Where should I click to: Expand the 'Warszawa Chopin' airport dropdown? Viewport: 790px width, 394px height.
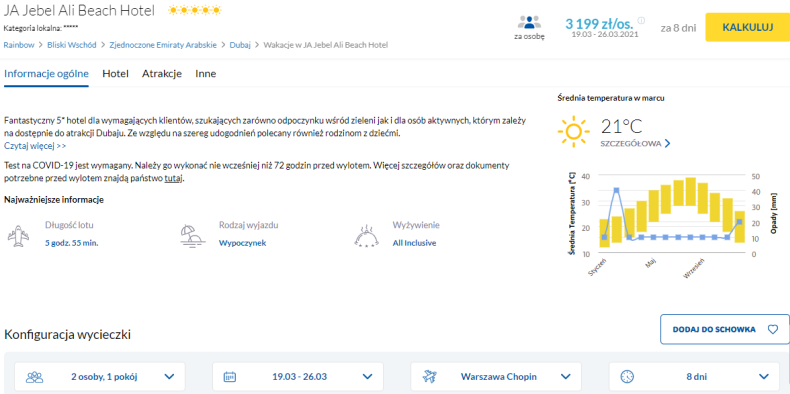[x=566, y=376]
